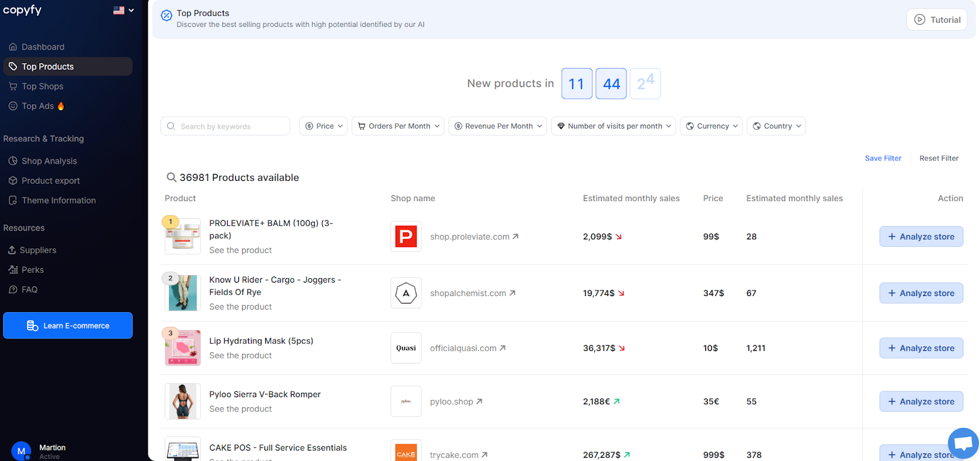Open the language flag selector
The height and width of the screenshot is (461, 980).
point(124,10)
